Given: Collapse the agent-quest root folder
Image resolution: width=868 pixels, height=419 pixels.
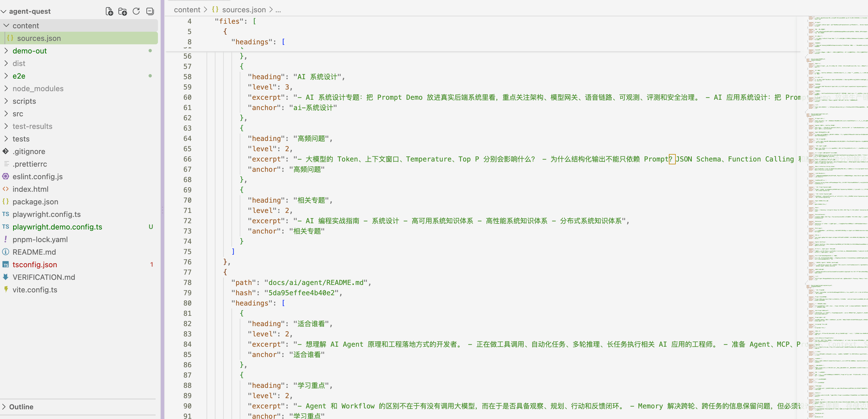Looking at the screenshot, I should 3,11.
